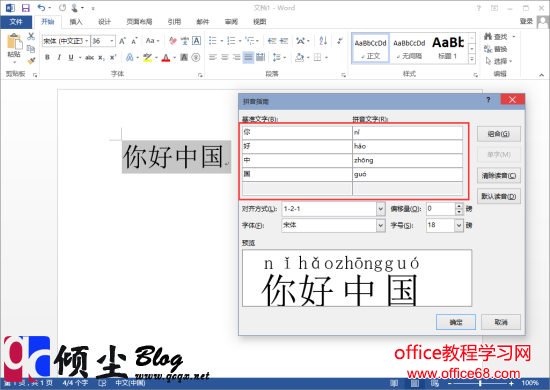The height and width of the screenshot is (390, 550).
Task: Switch to the 页面布局 tab
Action: [x=139, y=22]
